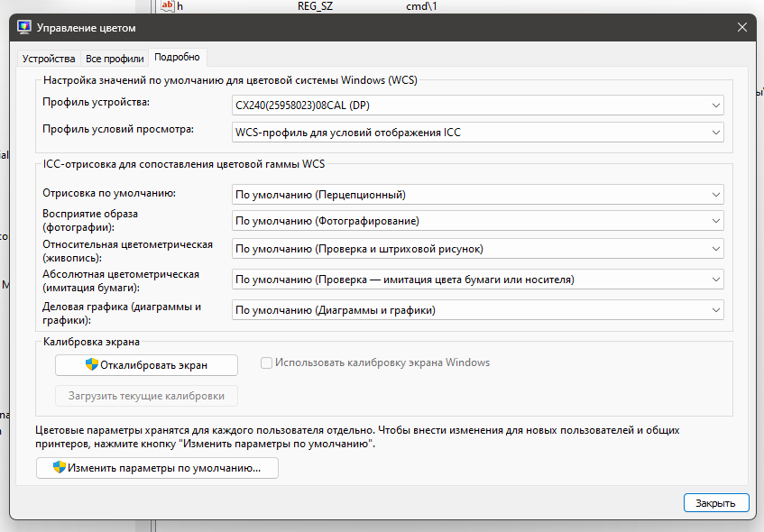Open the "Абсолютная цветометрическая" dropdown
The width and height of the screenshot is (764, 532).
pos(715,279)
